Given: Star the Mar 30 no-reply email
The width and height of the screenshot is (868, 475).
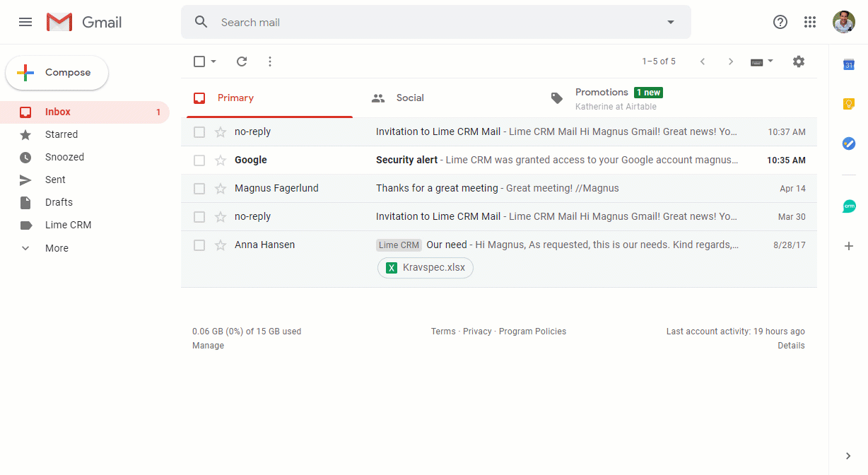Looking at the screenshot, I should tap(221, 217).
